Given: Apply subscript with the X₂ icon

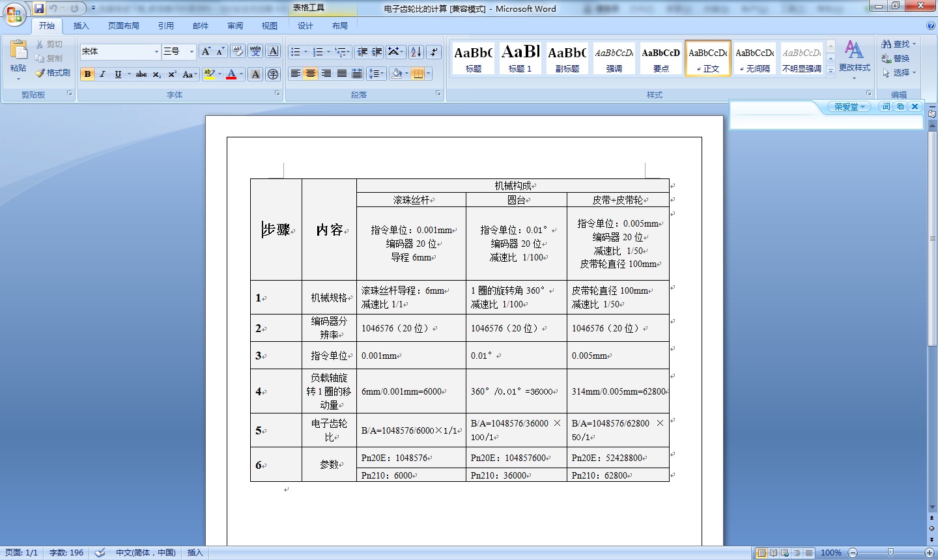Looking at the screenshot, I should [x=157, y=74].
